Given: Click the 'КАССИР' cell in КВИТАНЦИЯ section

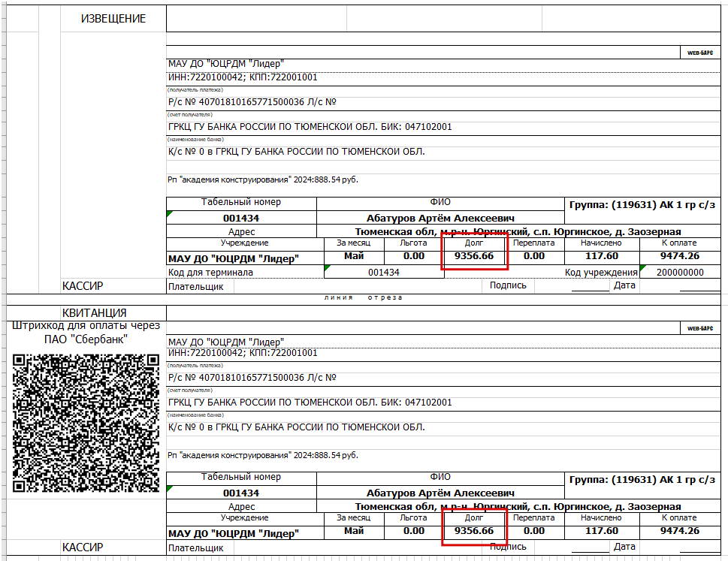Looking at the screenshot, I should (x=113, y=547).
